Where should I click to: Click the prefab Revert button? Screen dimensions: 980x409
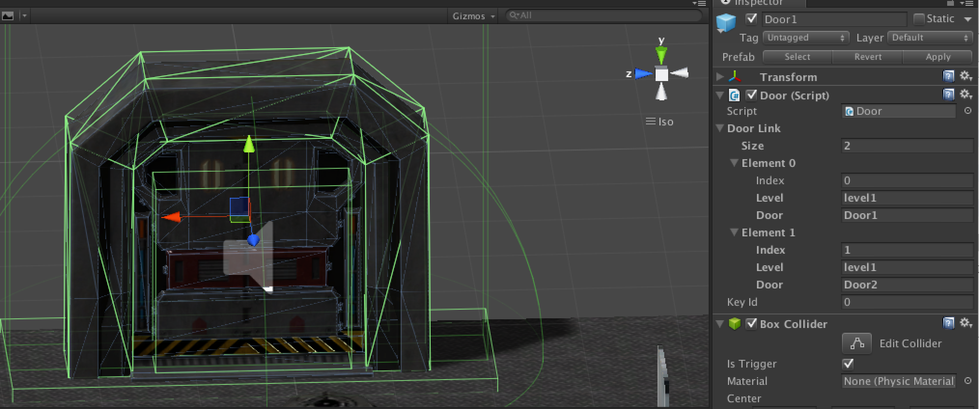(x=868, y=57)
